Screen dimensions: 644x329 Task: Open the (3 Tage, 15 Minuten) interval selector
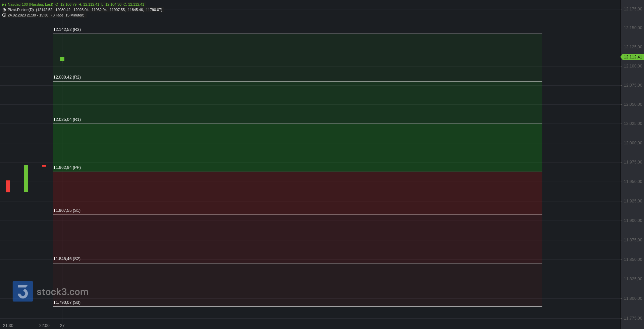68,15
